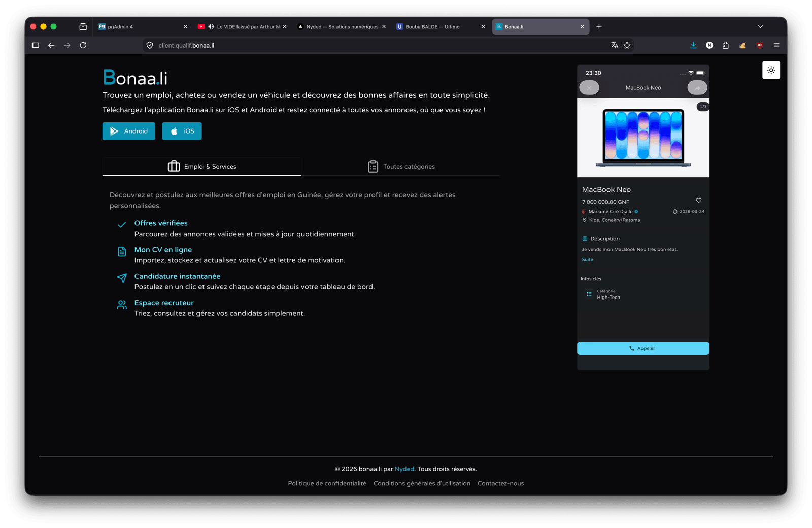Open a new tab with the plus button

click(599, 27)
